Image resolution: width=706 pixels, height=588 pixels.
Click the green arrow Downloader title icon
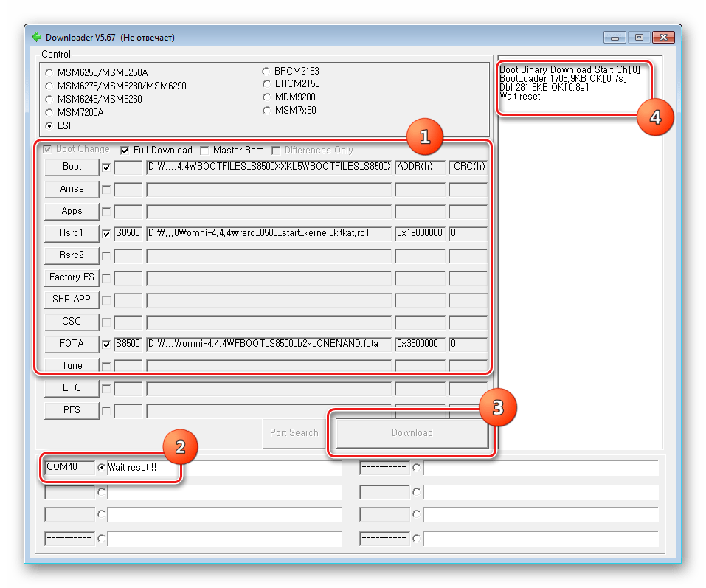coord(36,38)
